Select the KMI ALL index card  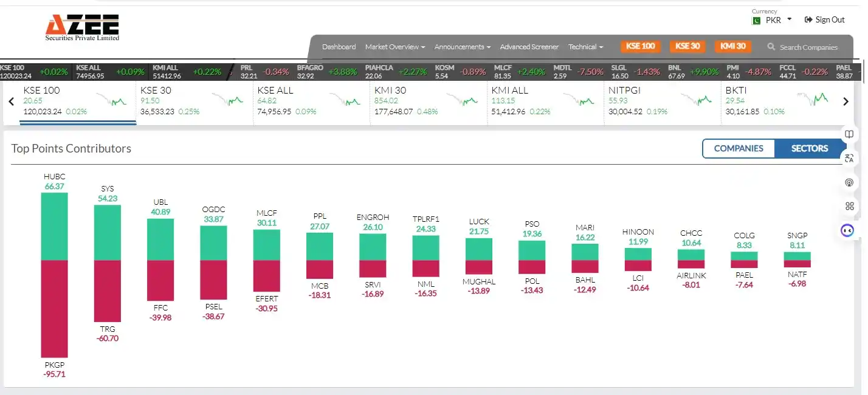[546, 101]
